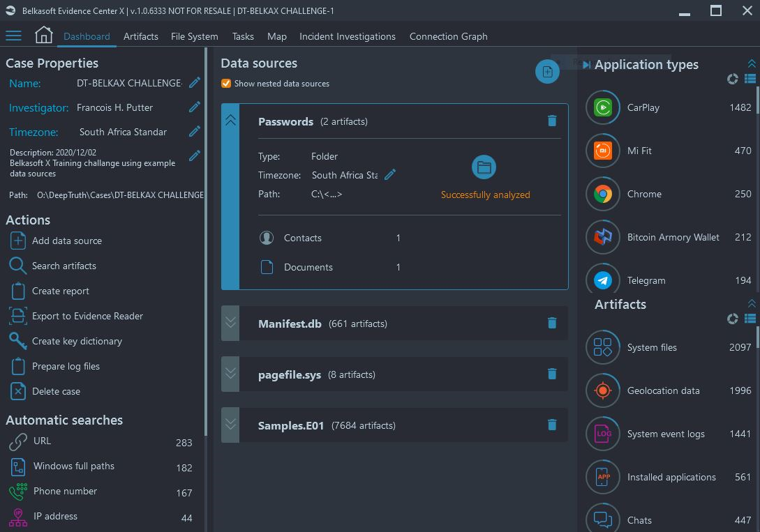Screen dimensions: 760x532
Task: Click Create report action
Action: [x=50, y=291]
